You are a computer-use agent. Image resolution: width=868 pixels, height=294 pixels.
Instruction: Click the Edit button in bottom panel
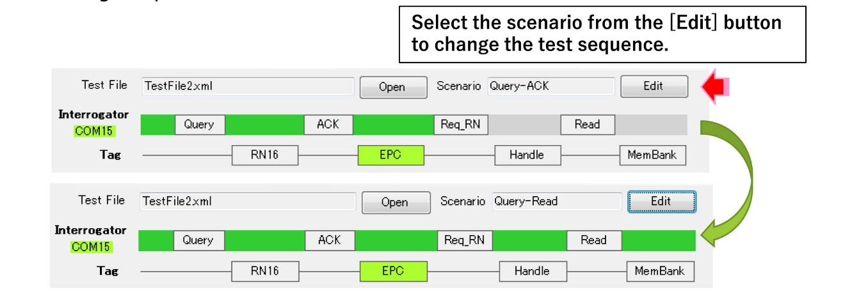pos(661,201)
